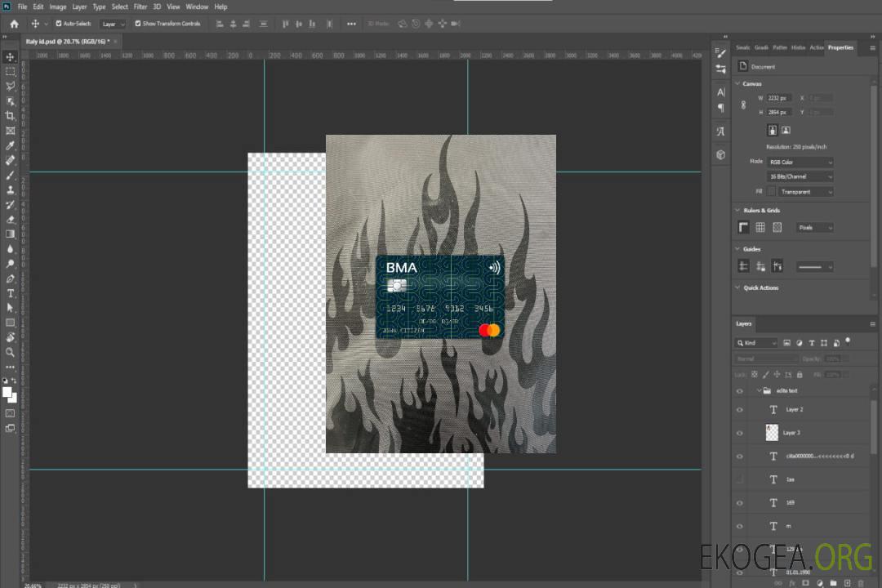Open the 16 Bits/Channel dropdown
The height and width of the screenshot is (588, 882).
click(800, 176)
